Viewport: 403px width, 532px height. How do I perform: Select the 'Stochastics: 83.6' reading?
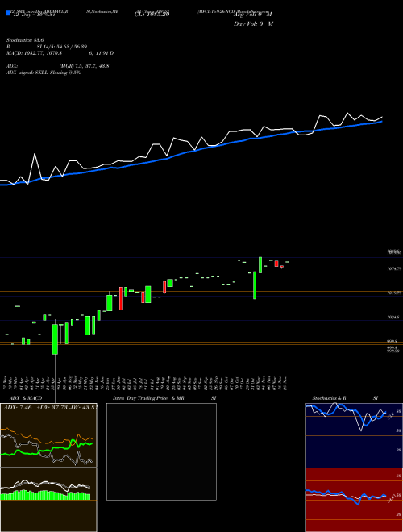[25, 40]
